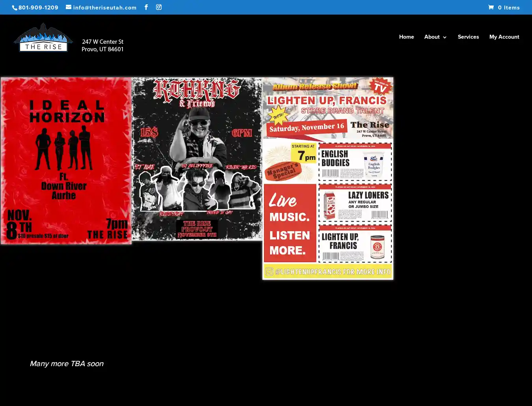Go to the Services page
This screenshot has width=532, height=406.
(468, 37)
